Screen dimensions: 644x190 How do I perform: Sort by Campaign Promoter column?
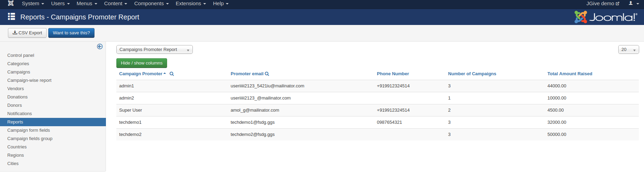(141, 74)
